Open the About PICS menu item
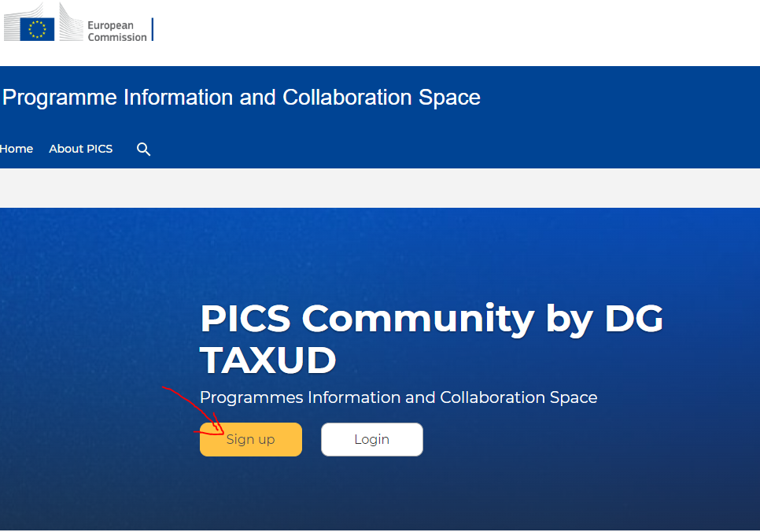Screen dimensions: 760x532 click(x=80, y=149)
